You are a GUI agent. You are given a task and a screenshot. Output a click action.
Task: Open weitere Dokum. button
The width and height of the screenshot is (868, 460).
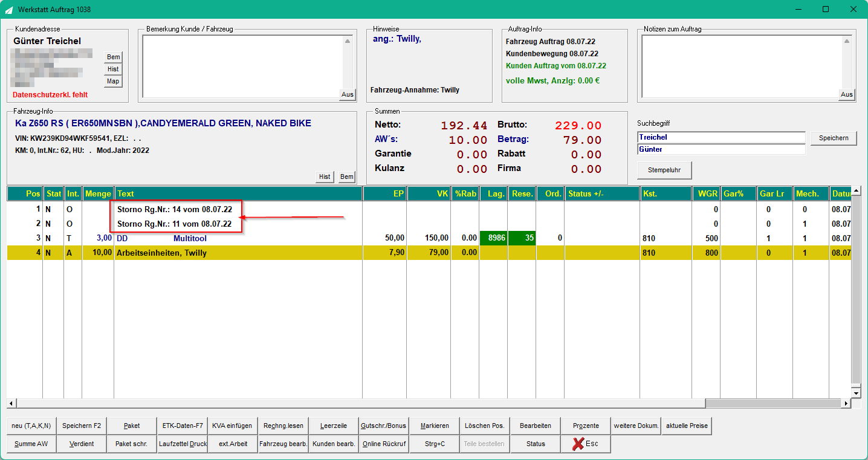[x=636, y=426]
